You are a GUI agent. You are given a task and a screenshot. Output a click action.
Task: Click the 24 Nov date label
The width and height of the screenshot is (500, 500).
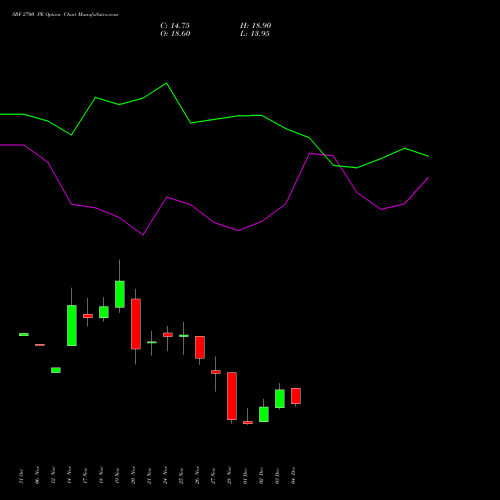[165, 475]
